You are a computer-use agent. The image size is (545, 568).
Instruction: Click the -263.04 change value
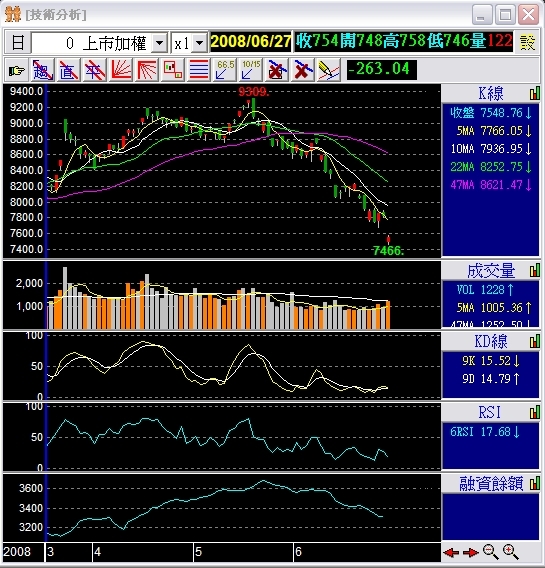pyautogui.click(x=381, y=69)
